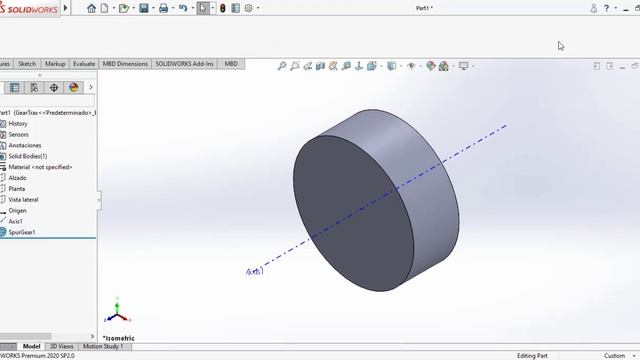Click the Edit Appearance color ball icon

pos(431,66)
